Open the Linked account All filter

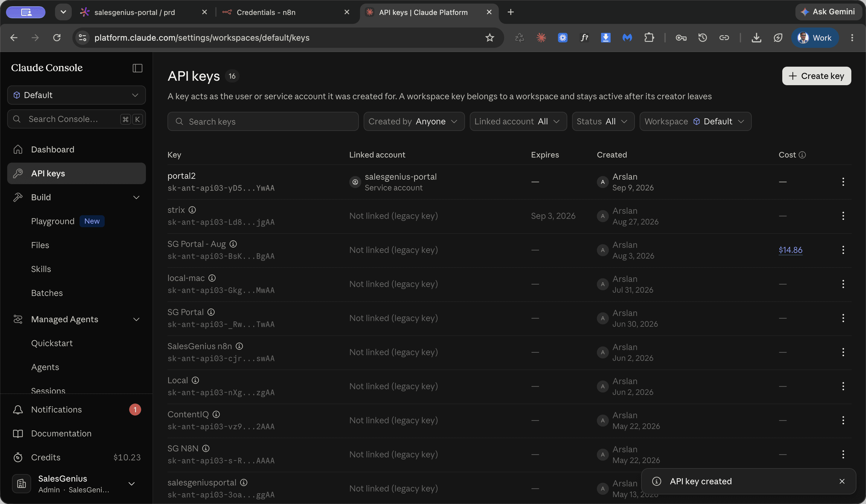point(518,121)
